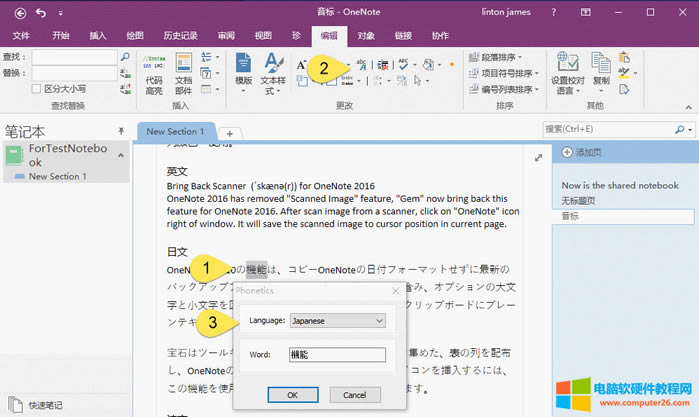Click OK in the Phonetics dialog
This screenshot has height=417, width=699.
point(291,395)
